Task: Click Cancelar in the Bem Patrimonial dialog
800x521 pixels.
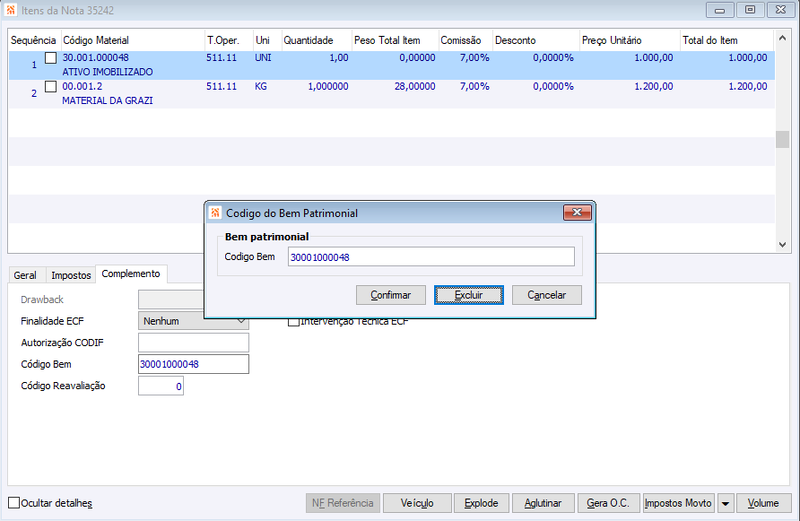Action: tap(547, 295)
